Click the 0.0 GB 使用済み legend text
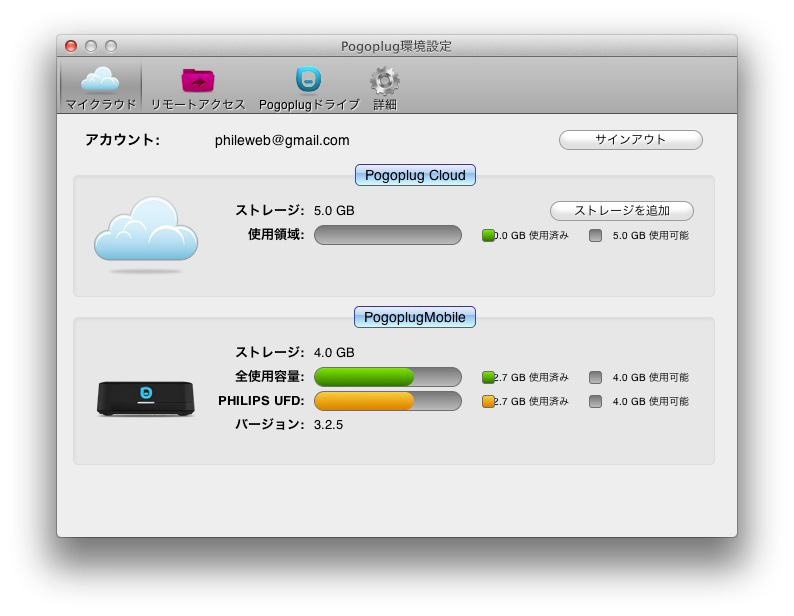 (x=531, y=236)
